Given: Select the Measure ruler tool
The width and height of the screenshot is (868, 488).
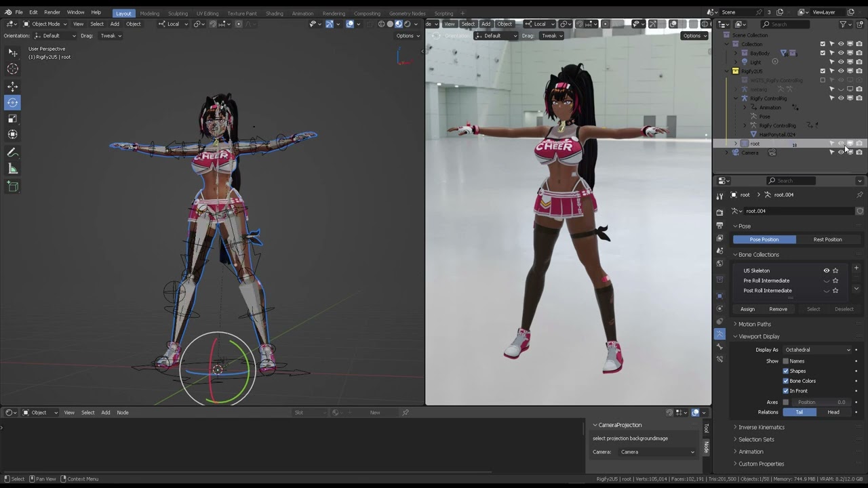Looking at the screenshot, I should tap(13, 169).
